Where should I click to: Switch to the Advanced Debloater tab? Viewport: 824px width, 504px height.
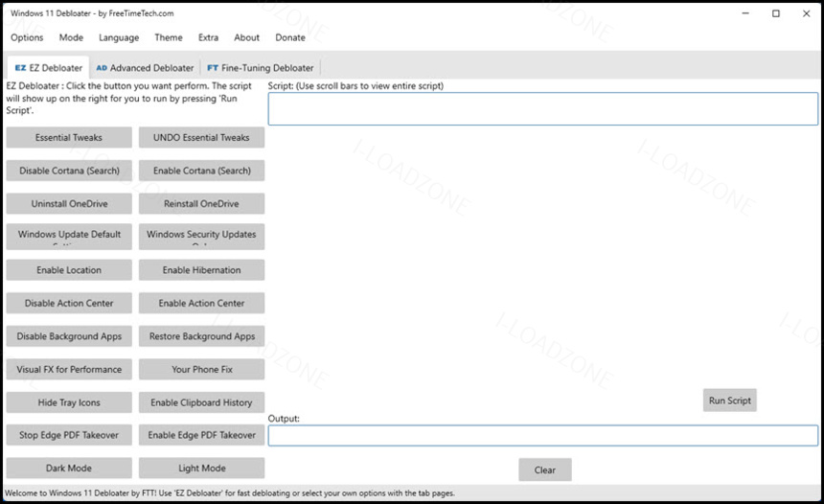[145, 68]
